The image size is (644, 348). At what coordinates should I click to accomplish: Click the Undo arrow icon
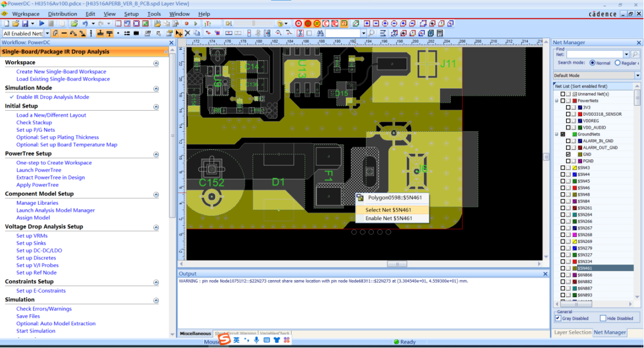coord(85,24)
